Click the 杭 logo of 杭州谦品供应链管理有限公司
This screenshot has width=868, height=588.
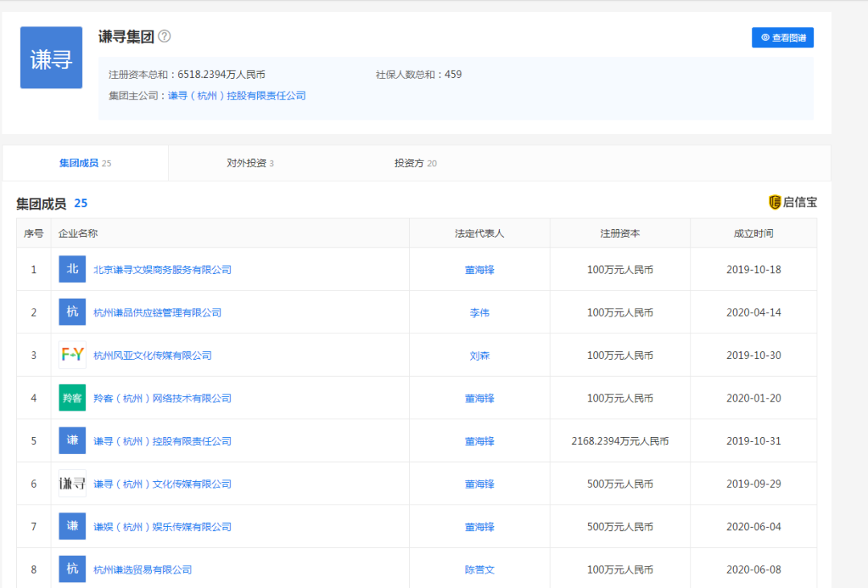[72, 312]
